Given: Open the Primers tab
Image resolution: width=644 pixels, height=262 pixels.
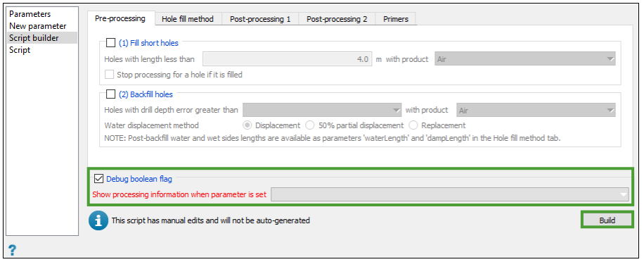Looking at the screenshot, I should click(396, 19).
